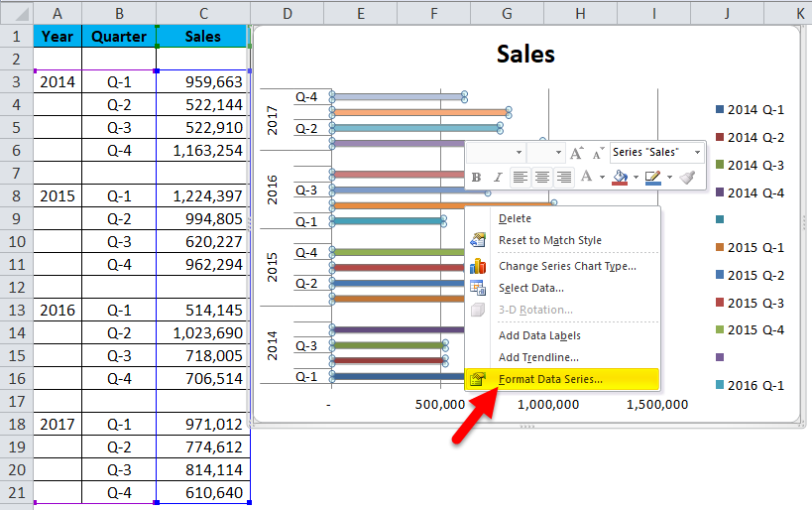Click the Increase Font Size icon

tap(577, 153)
